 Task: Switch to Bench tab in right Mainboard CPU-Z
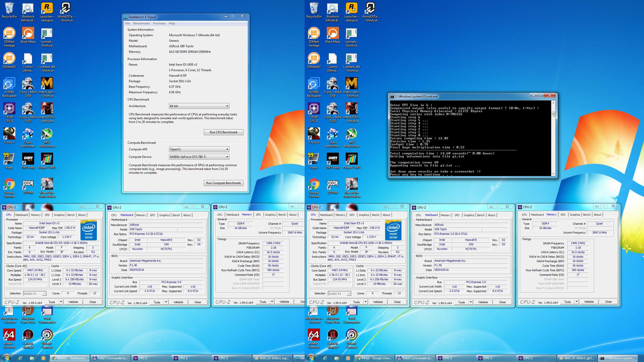click(x=481, y=215)
